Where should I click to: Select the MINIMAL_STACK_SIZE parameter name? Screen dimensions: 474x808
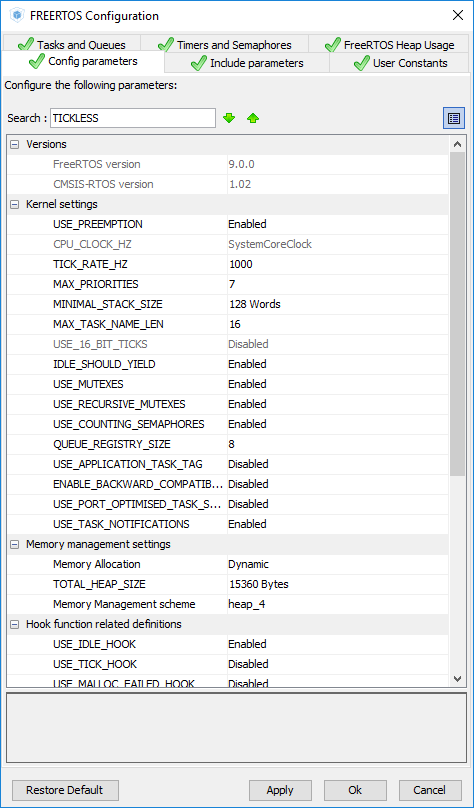(x=108, y=304)
